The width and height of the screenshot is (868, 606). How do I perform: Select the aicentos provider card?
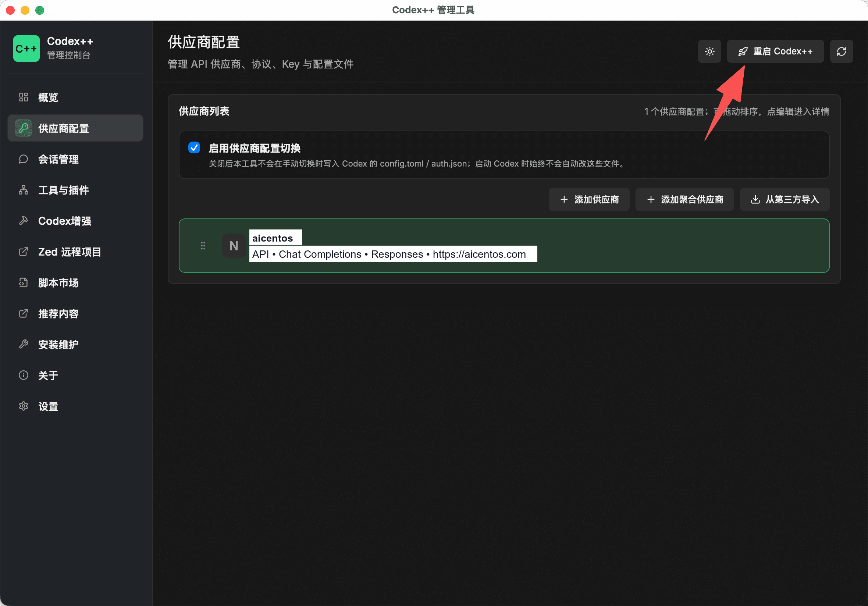pos(504,246)
